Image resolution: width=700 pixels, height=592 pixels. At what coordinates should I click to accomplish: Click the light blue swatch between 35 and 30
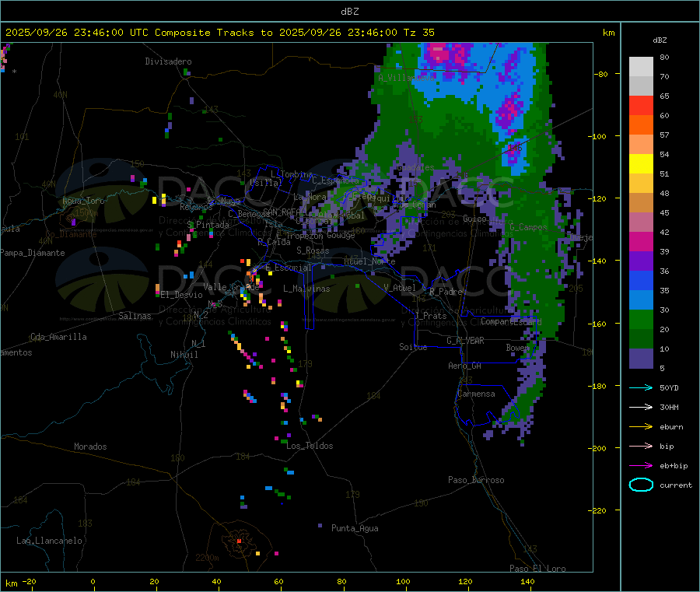(641, 300)
